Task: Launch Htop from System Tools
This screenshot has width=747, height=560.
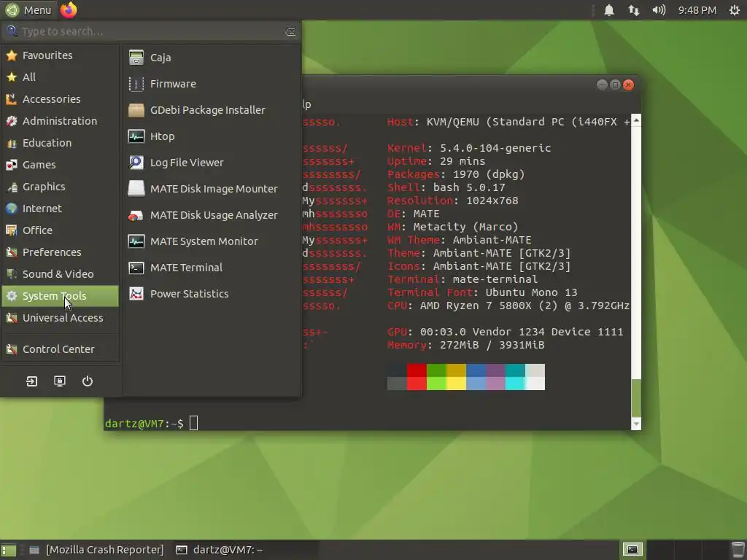Action: (212, 136)
